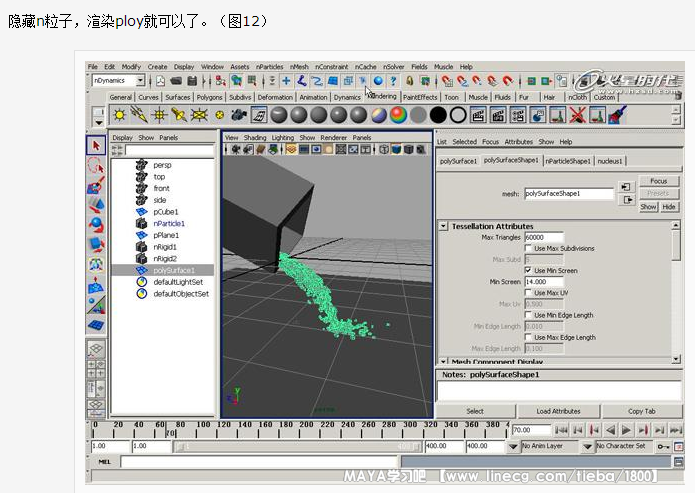695x493 pixels.
Task: Click the Show button
Action: (x=648, y=207)
